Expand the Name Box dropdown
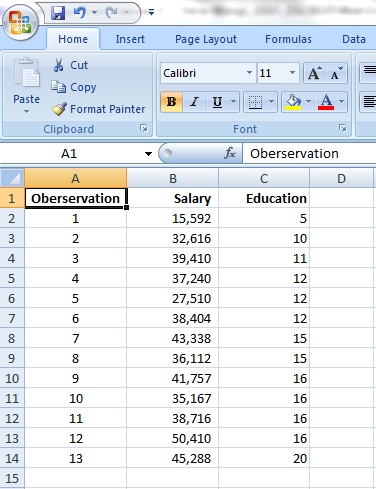 (148, 154)
